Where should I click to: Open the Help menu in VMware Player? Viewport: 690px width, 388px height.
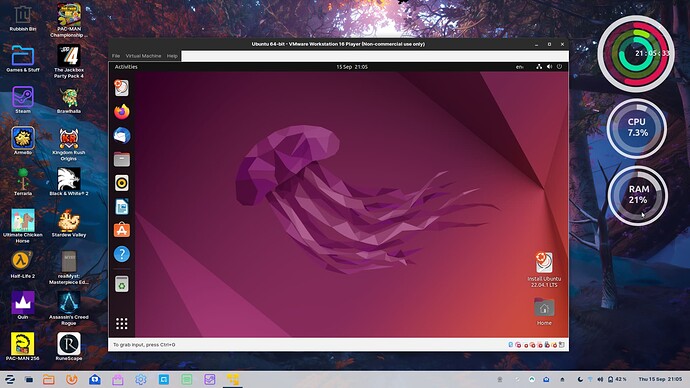coord(172,56)
